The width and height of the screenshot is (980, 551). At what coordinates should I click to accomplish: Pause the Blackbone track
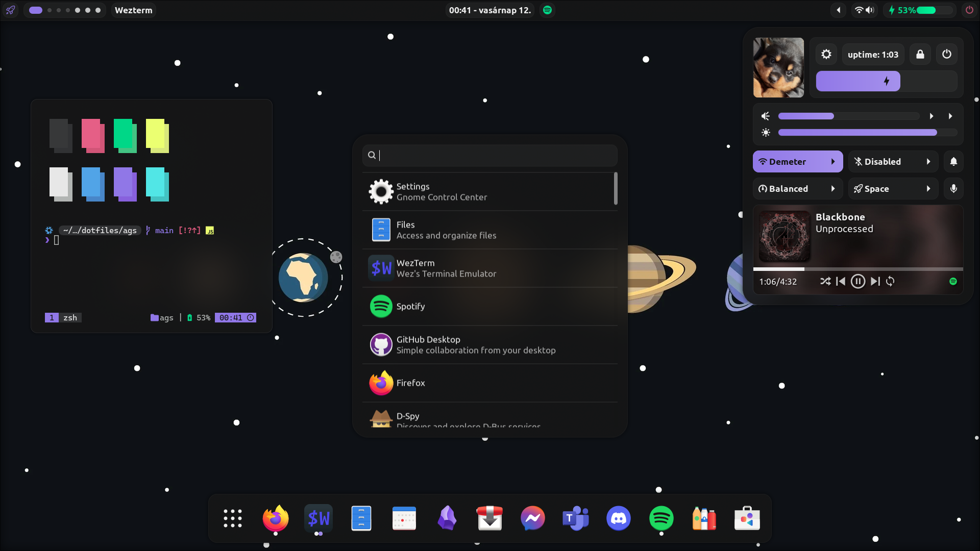858,281
